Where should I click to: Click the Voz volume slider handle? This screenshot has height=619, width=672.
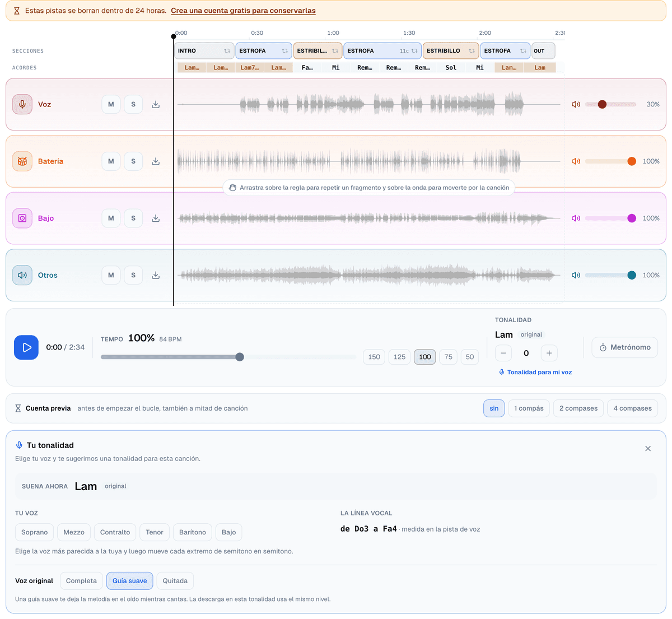(602, 104)
